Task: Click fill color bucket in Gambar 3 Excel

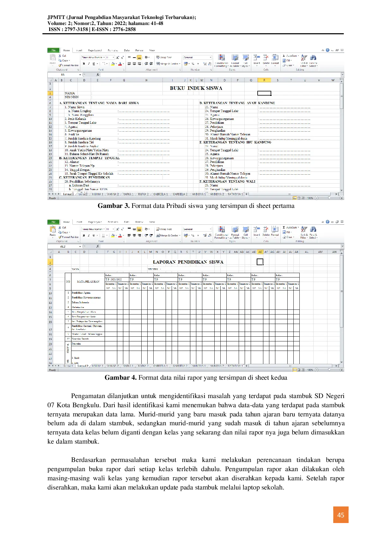Action: [113, 64]
